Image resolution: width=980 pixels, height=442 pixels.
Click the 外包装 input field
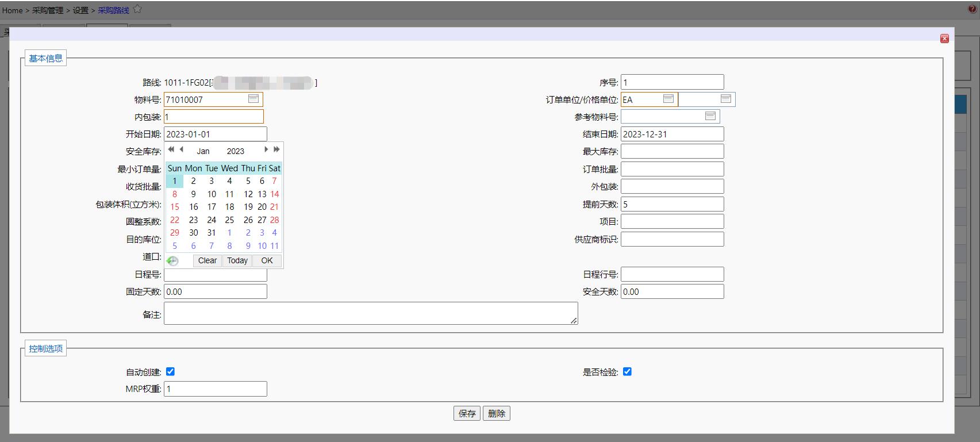coord(672,186)
